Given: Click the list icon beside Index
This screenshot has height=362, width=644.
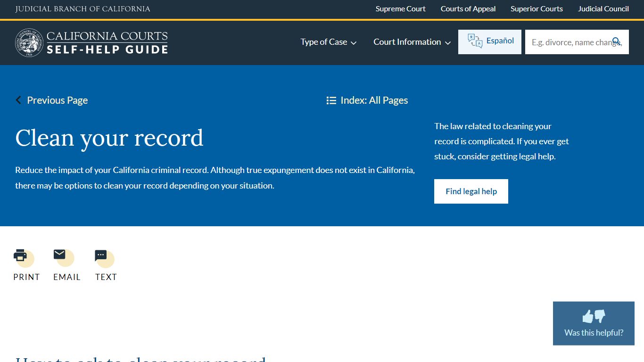Looking at the screenshot, I should tap(331, 100).
